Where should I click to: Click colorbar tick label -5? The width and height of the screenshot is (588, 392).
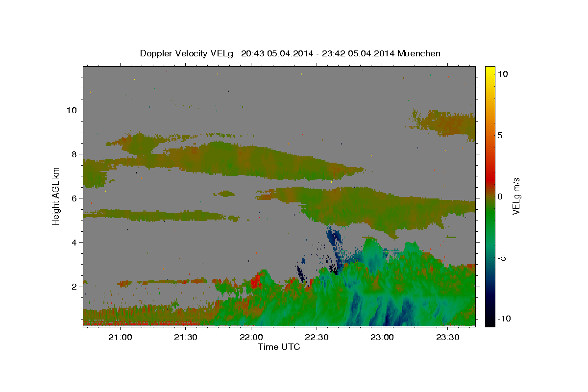(x=502, y=258)
